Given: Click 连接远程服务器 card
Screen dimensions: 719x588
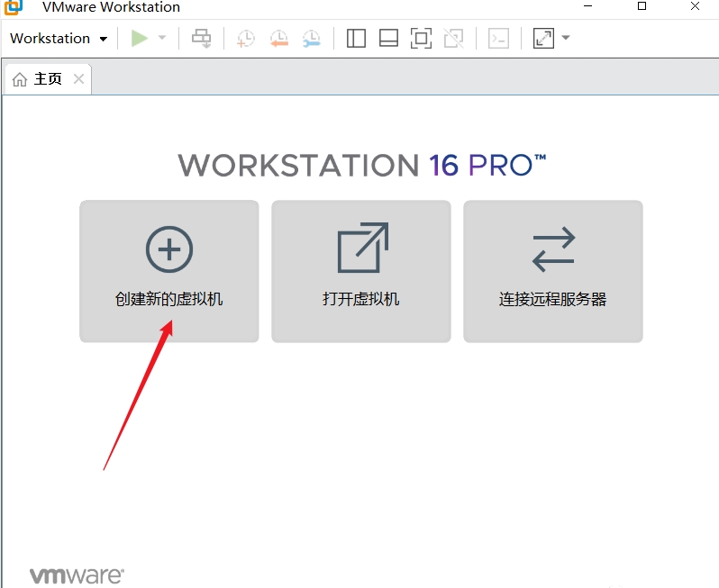Looking at the screenshot, I should click(x=553, y=271).
